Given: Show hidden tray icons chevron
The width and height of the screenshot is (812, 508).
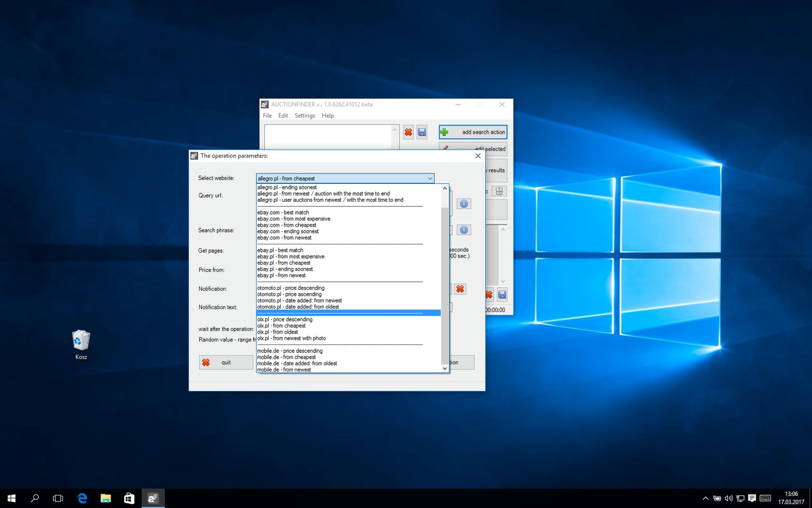Looking at the screenshot, I should point(705,498).
